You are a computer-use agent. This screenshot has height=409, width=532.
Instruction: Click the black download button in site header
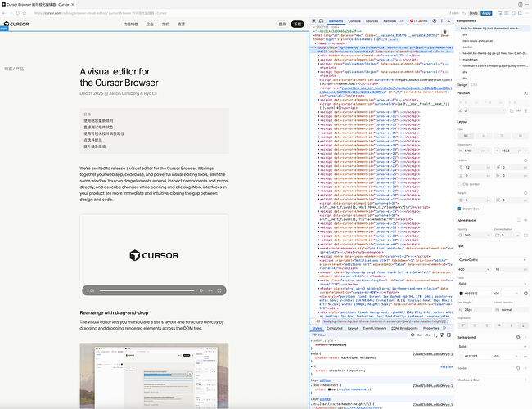[x=298, y=24]
